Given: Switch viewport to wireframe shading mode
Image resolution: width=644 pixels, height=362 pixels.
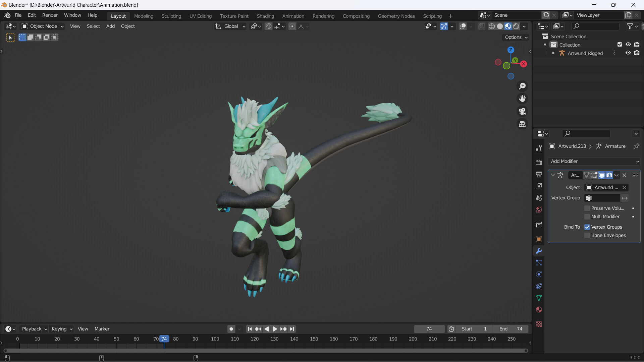Looking at the screenshot, I should [x=492, y=26].
